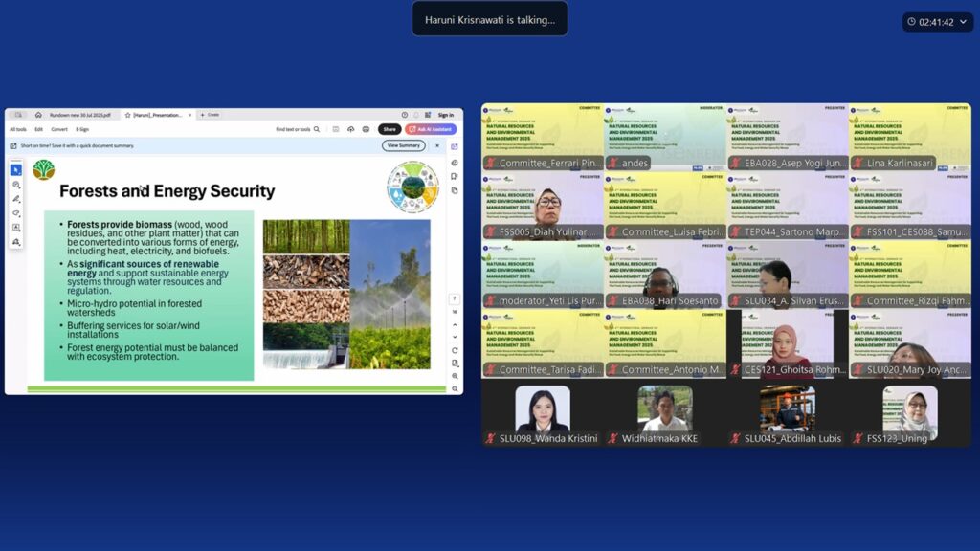
Task: Click the rotate page icon on right rail
Action: pos(455,350)
